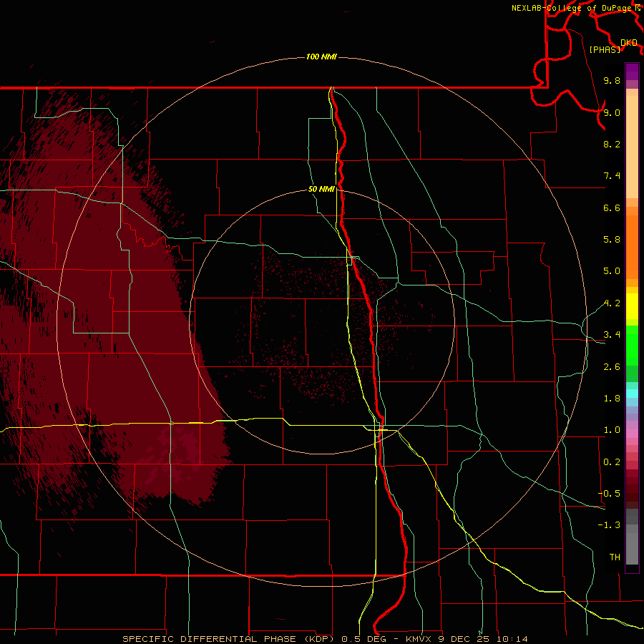Viewport: 644px width, 644px height.
Task: Click the 6.6 scale value
Action: [612, 208]
